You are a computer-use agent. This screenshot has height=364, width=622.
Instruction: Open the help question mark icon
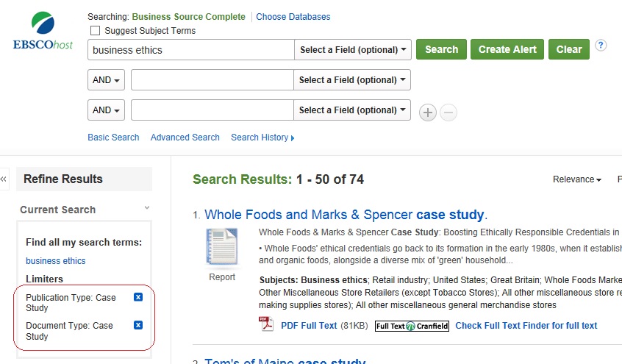point(601,46)
